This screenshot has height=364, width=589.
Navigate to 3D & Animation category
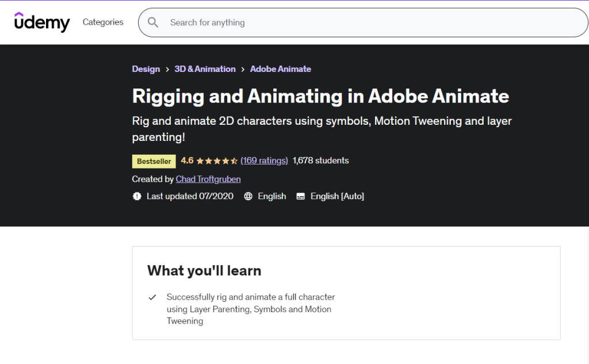(x=205, y=69)
